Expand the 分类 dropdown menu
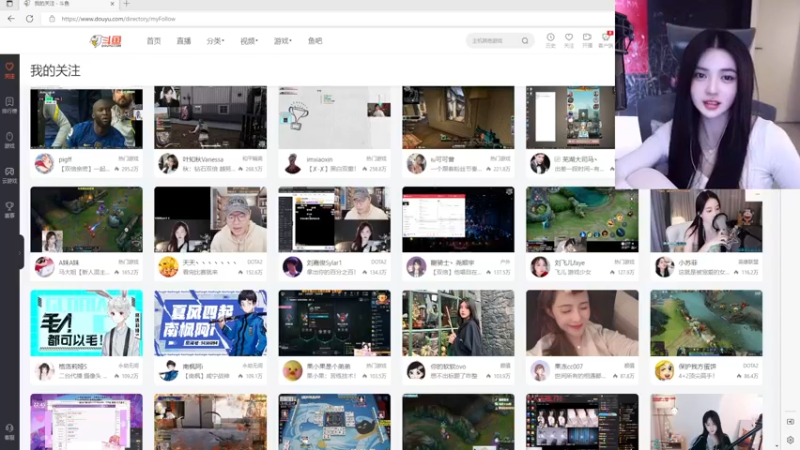Image resolution: width=800 pixels, height=450 pixels. (x=215, y=41)
